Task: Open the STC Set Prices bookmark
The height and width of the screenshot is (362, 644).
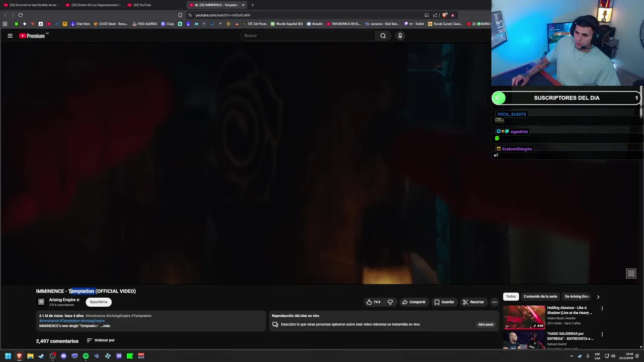Action: point(255,24)
